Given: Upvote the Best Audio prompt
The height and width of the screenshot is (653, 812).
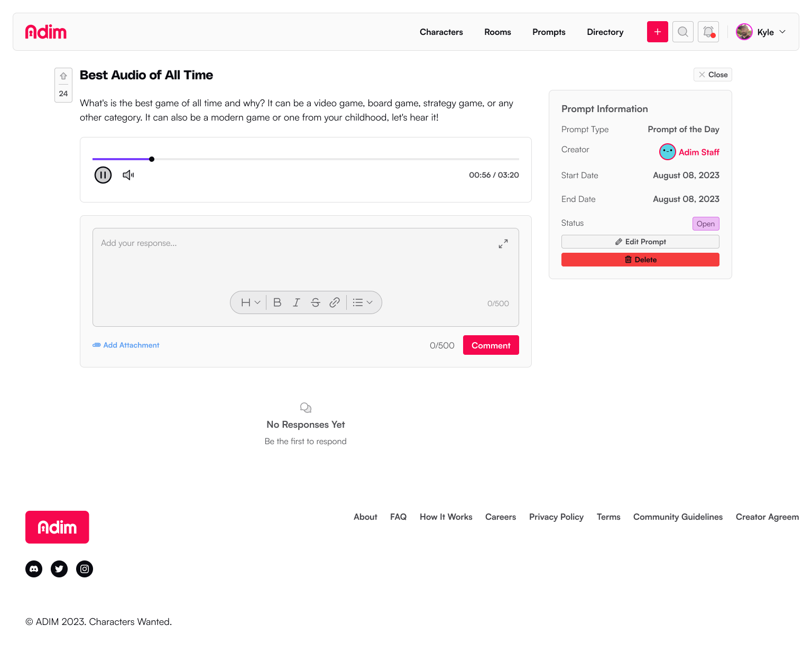Looking at the screenshot, I should point(63,76).
